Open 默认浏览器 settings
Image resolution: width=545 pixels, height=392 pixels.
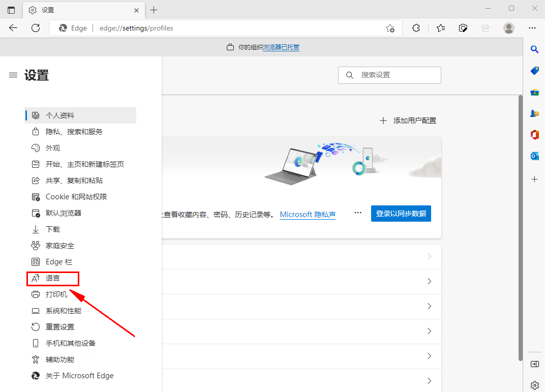[81, 213]
